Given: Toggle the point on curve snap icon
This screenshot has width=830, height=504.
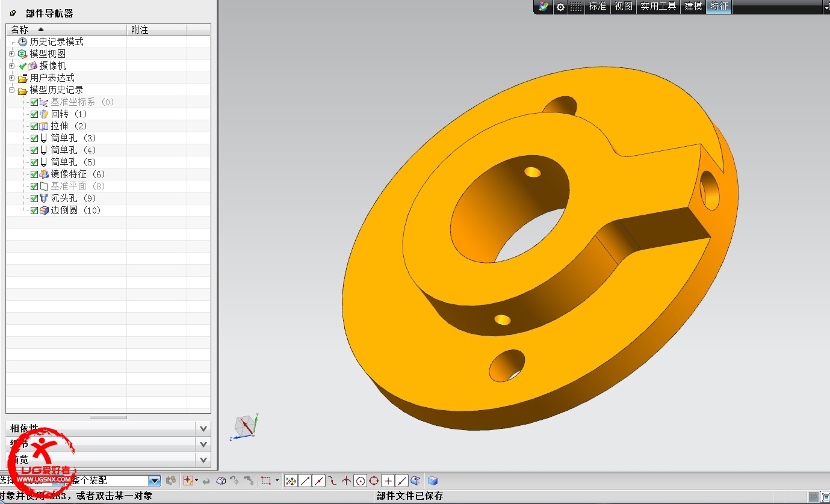Looking at the screenshot, I should tap(402, 481).
